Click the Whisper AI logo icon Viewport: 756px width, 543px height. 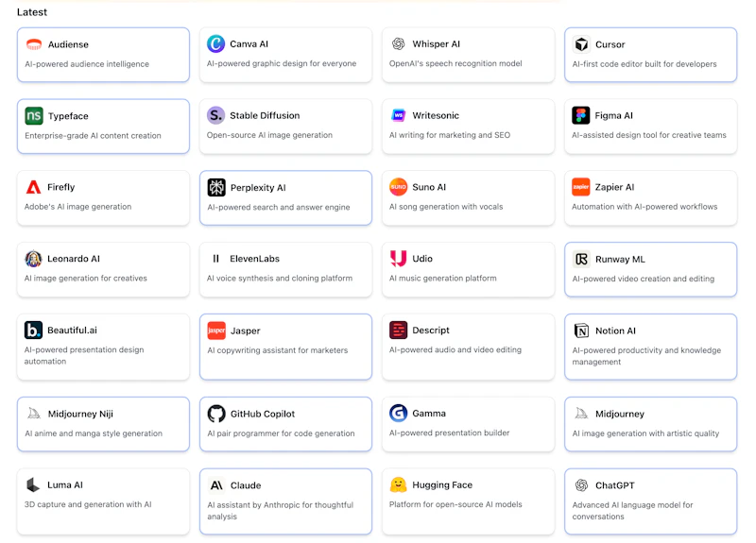coord(398,43)
